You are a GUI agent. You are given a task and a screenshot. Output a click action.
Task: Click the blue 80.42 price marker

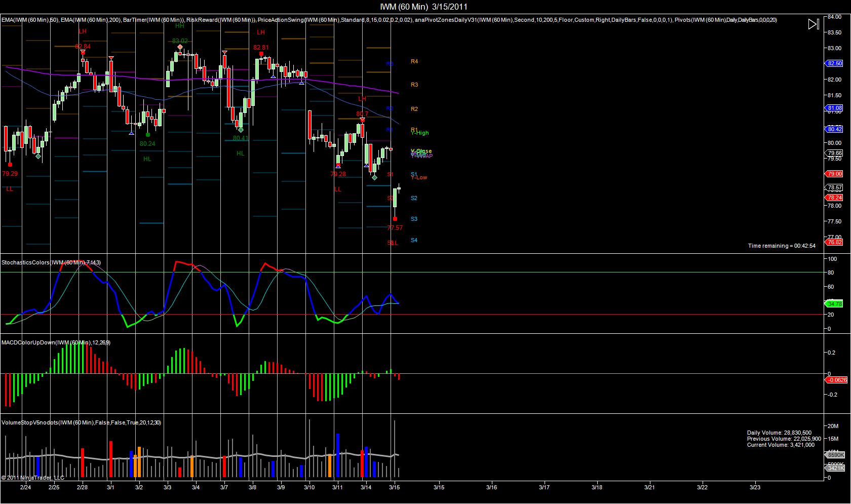coord(834,129)
